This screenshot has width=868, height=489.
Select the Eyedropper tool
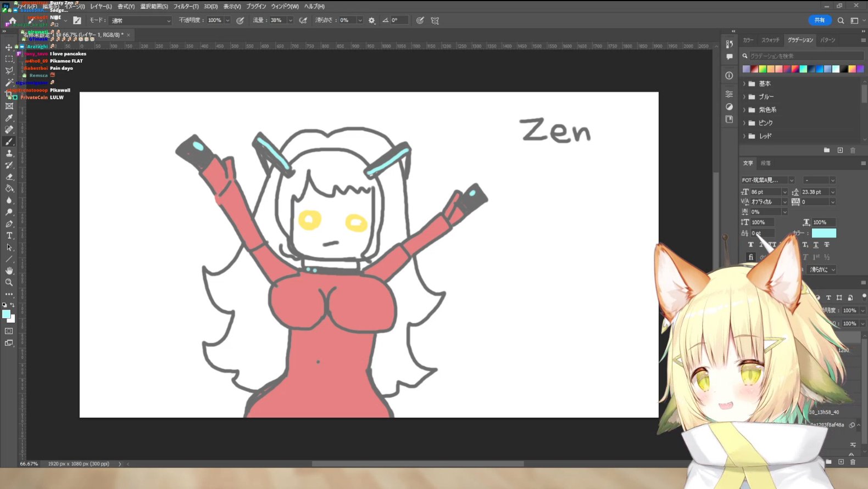pos(9,118)
